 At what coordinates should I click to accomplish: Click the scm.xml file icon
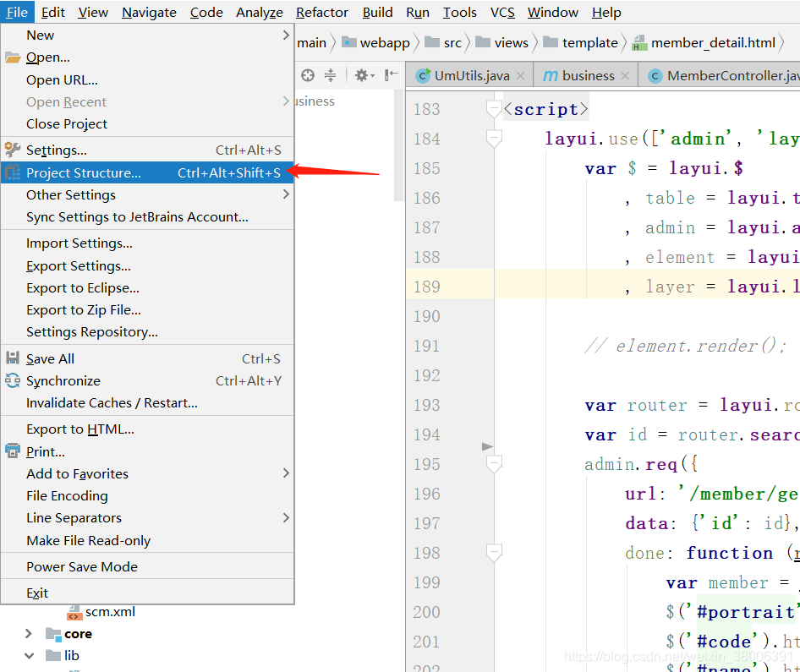(74, 612)
